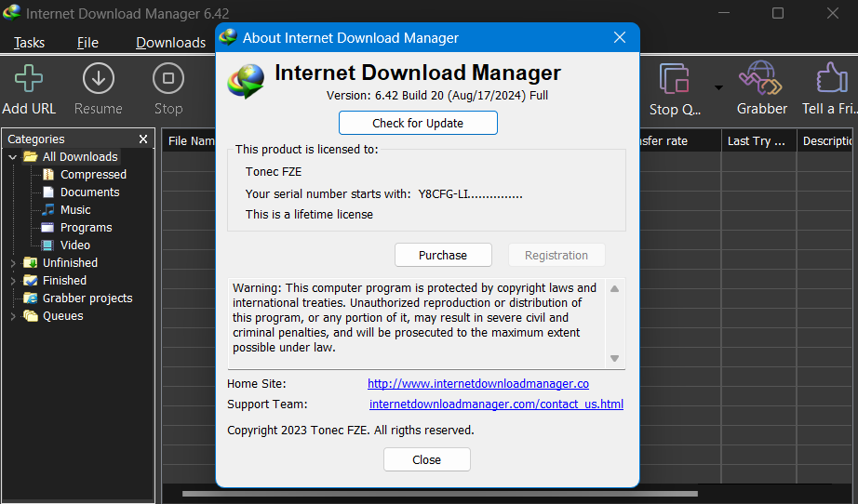Select the Documents category
This screenshot has height=504, width=858.
click(x=89, y=192)
